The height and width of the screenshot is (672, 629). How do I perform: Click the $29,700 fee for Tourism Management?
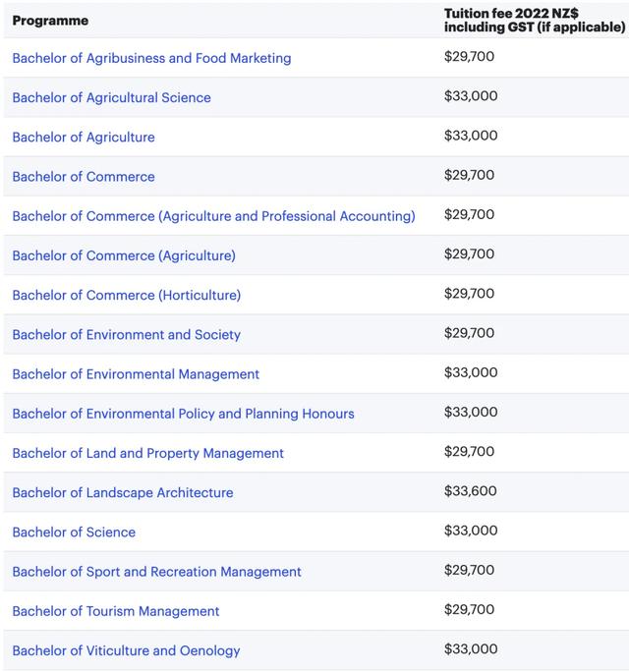[469, 610]
